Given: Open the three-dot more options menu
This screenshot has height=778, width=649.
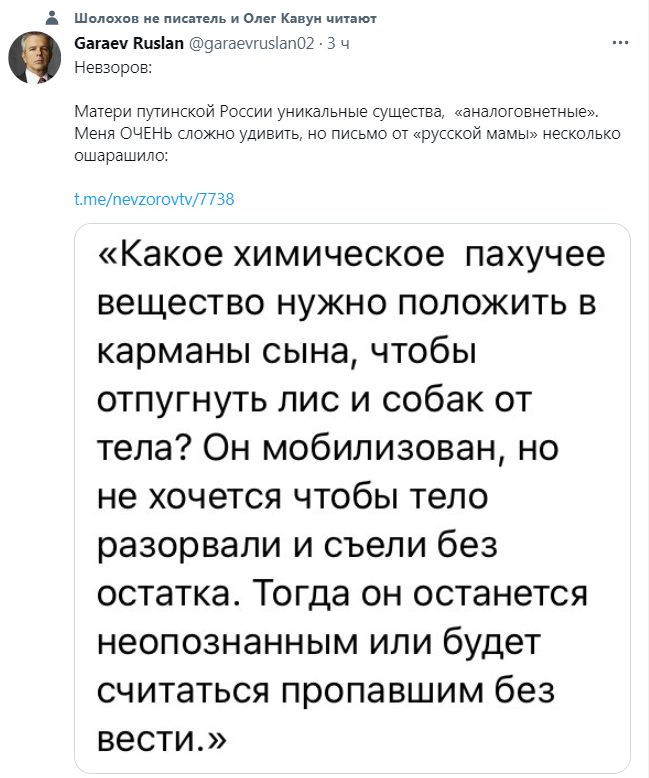Looking at the screenshot, I should 620,44.
